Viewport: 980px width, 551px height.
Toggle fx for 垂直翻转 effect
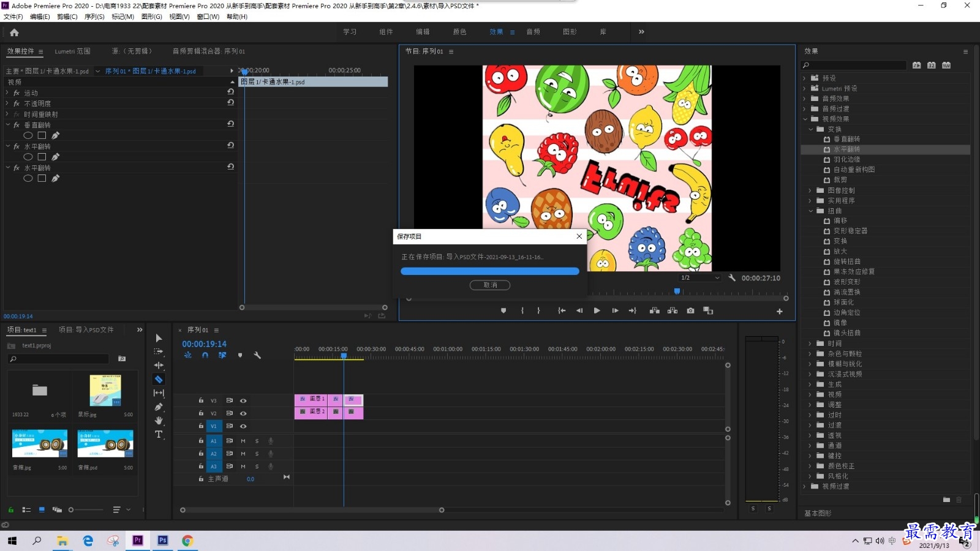(17, 125)
